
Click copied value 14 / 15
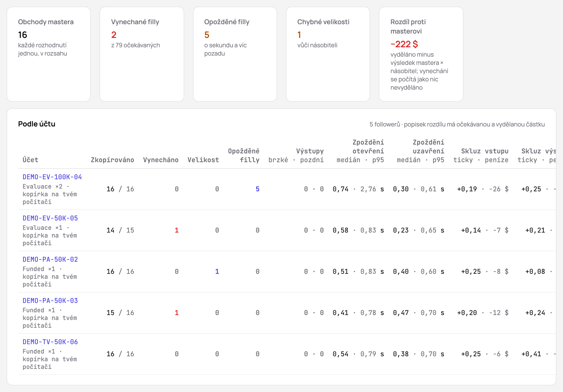120,230
